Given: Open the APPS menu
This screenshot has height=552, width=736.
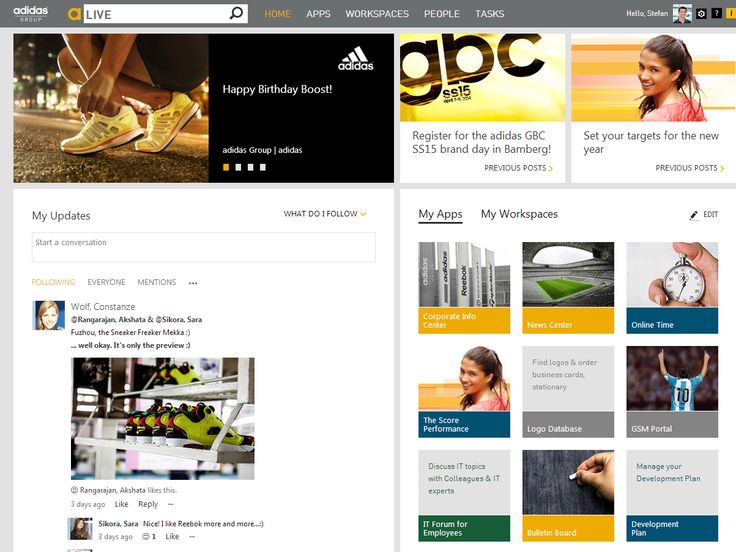Looking at the screenshot, I should pyautogui.click(x=318, y=14).
